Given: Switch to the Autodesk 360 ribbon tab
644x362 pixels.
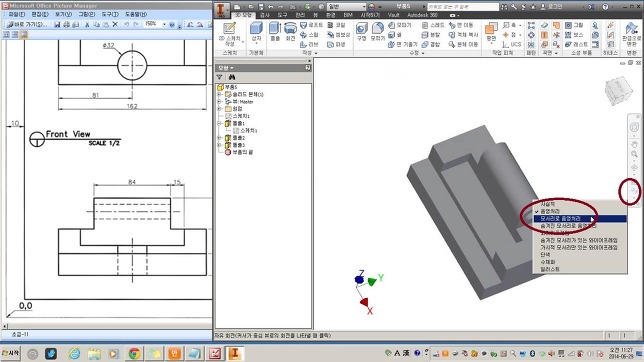Looking at the screenshot, I should (422, 15).
